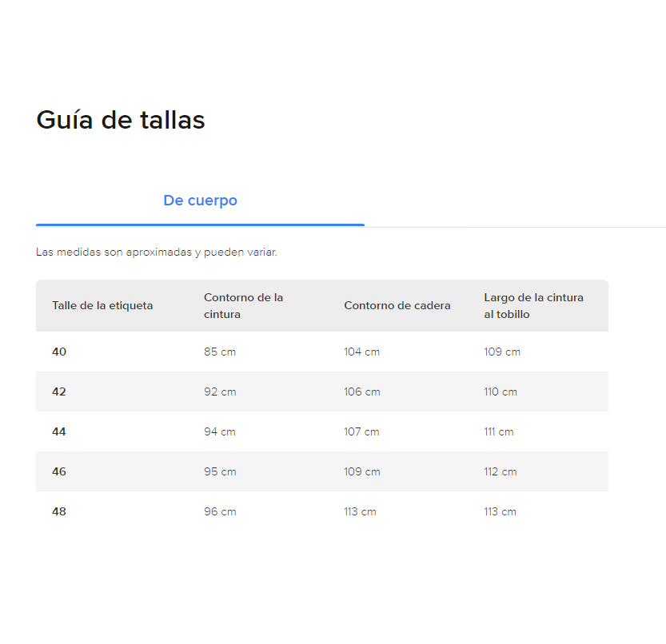
Task: Select size 46 row label
Action: coord(59,471)
